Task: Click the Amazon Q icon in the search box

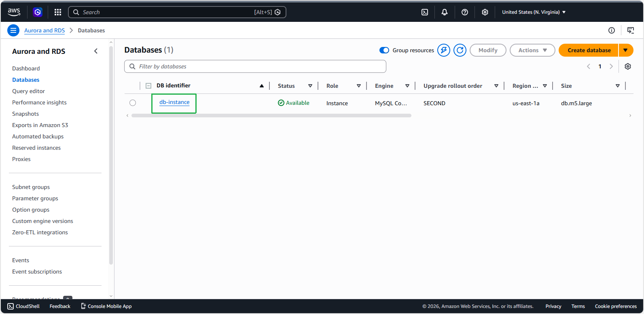Action: pyautogui.click(x=278, y=12)
